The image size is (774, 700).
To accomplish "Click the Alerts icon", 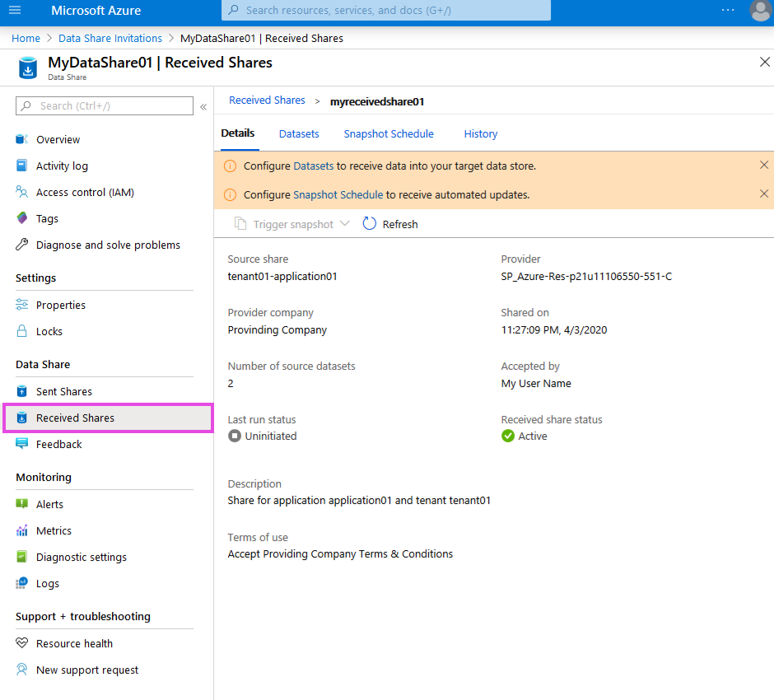I will pos(21,504).
